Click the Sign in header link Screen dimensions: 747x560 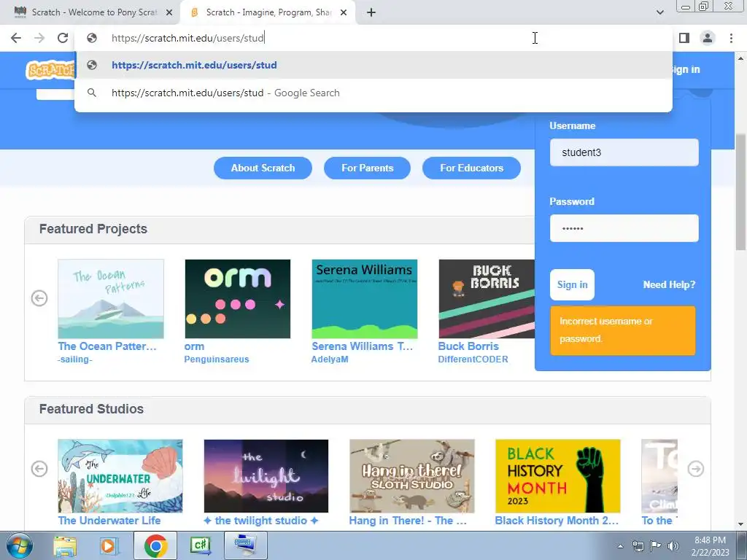point(686,69)
